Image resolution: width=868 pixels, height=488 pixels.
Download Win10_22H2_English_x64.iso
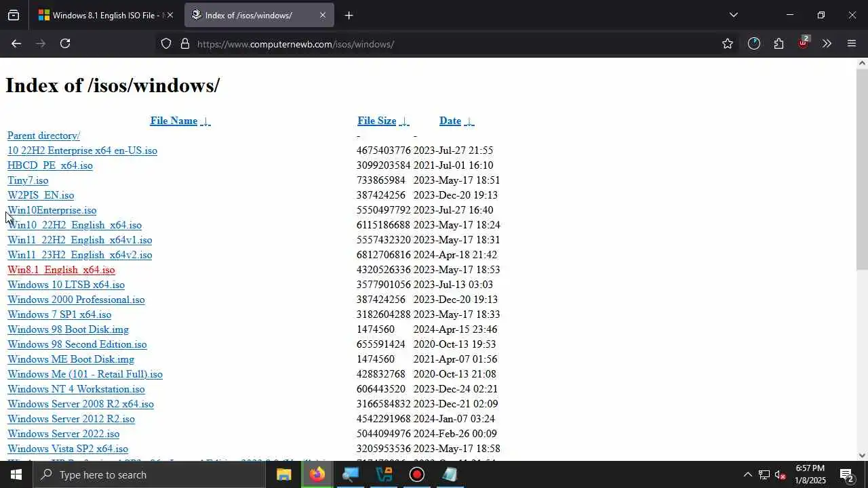[x=75, y=225]
